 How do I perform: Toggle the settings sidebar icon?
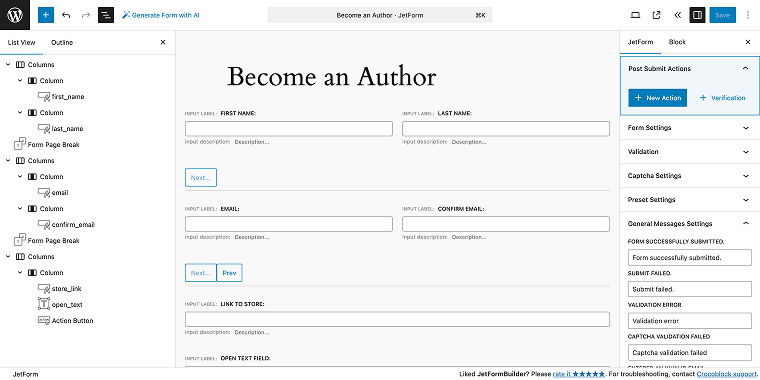coord(697,15)
